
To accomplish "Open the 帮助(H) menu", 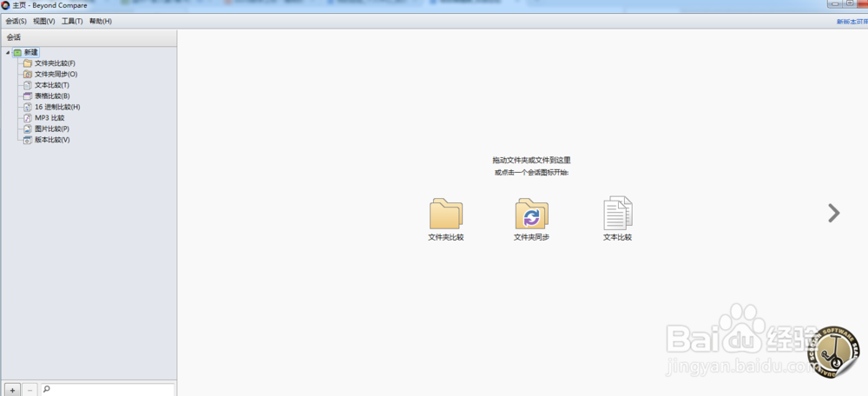I will [x=100, y=21].
